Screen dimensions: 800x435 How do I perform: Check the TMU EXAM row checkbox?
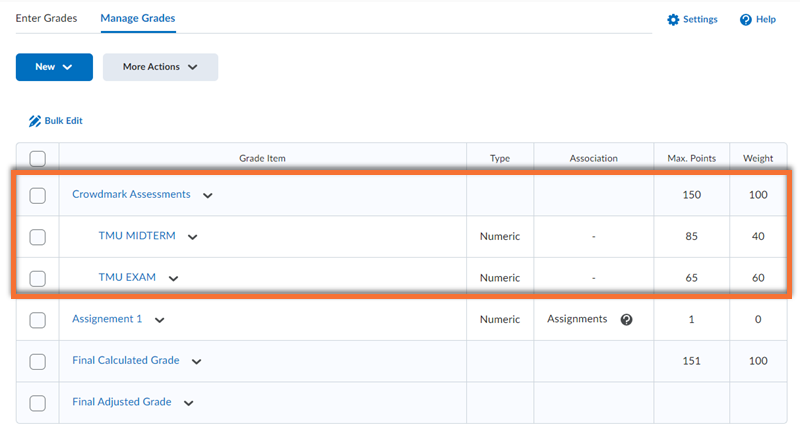[x=37, y=278]
